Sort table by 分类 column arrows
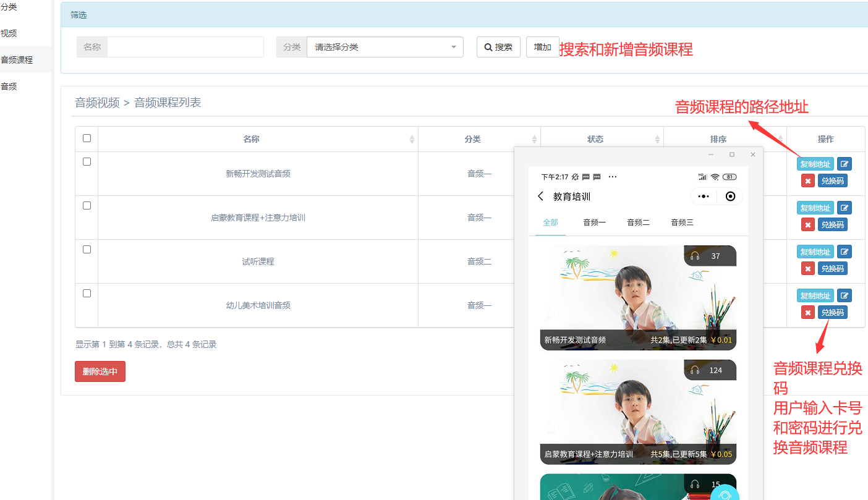 point(535,139)
